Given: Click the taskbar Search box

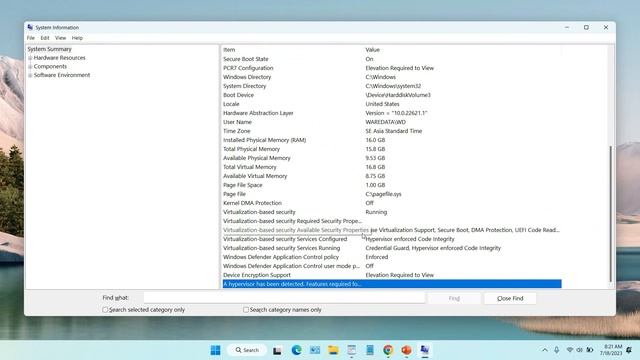Looking at the screenshot, I should [x=247, y=350].
